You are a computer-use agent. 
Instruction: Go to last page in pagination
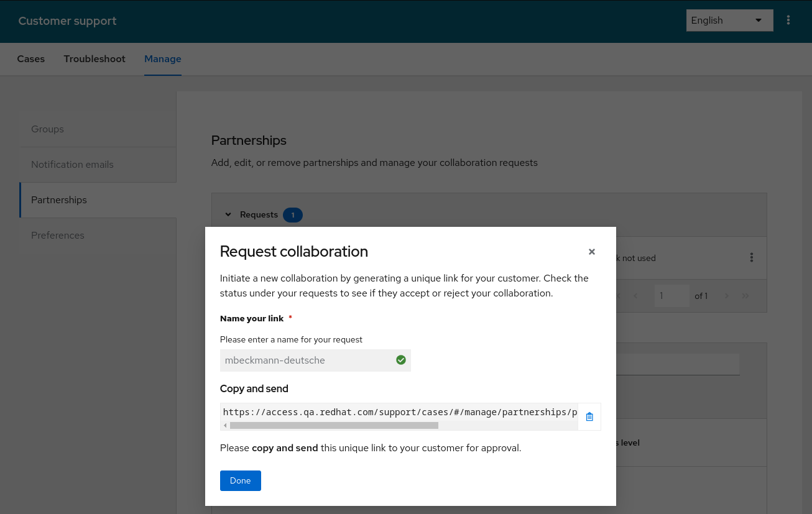tap(745, 296)
